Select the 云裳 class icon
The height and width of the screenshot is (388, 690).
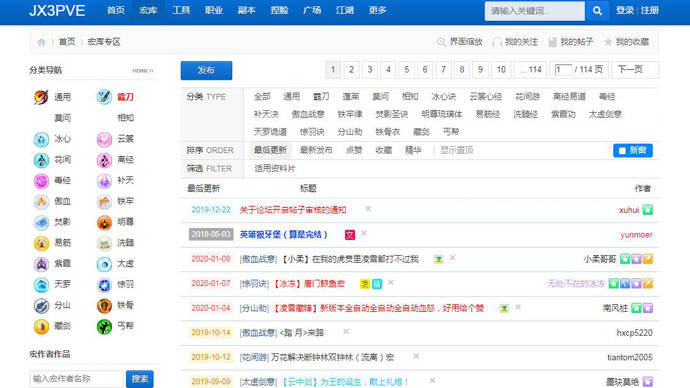pyautogui.click(x=104, y=139)
